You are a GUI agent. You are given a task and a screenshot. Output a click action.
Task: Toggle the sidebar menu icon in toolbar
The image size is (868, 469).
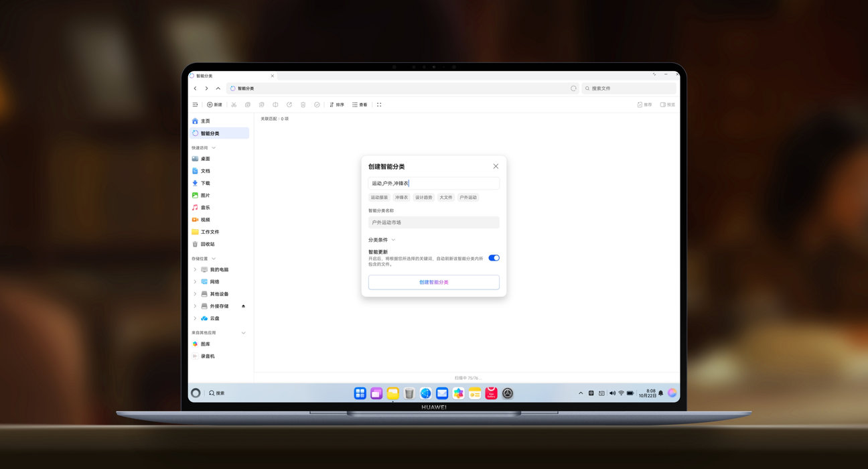(195, 105)
